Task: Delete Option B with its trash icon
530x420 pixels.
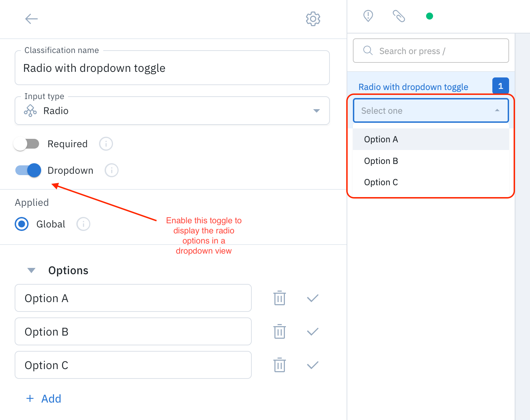Action: 280,332
